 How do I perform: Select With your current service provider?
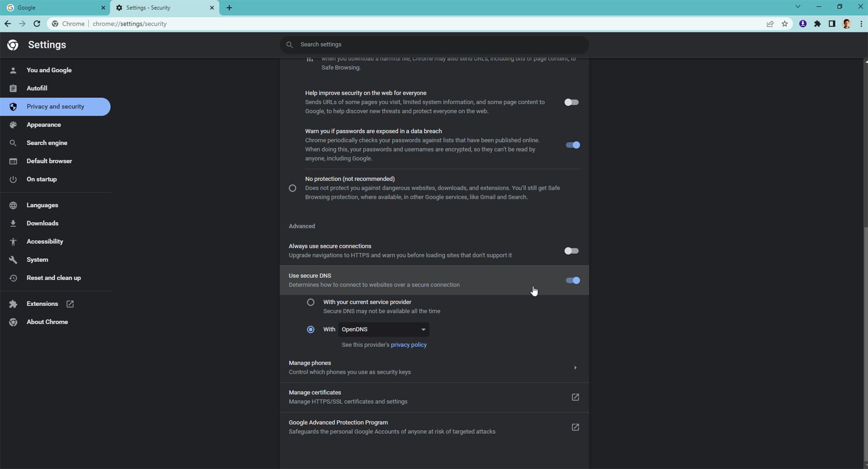[311, 302]
